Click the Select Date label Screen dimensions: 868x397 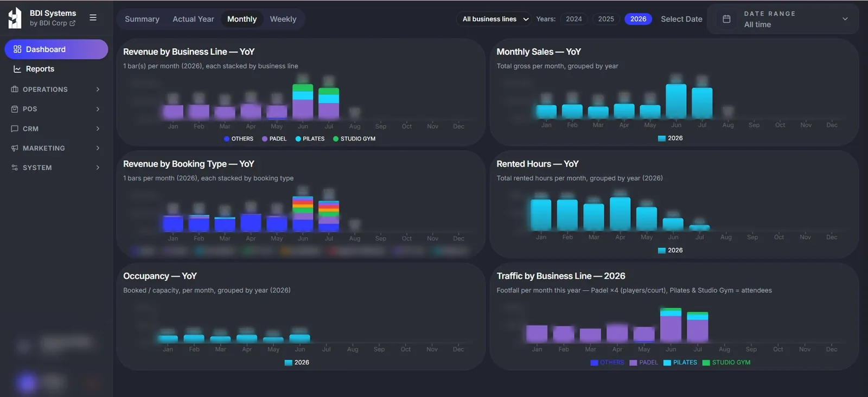click(681, 19)
